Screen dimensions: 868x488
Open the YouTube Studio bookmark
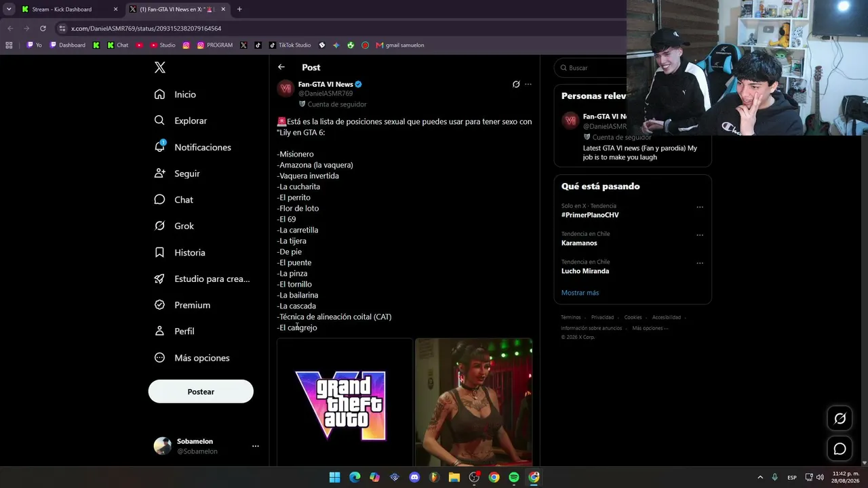pyautogui.click(x=163, y=45)
